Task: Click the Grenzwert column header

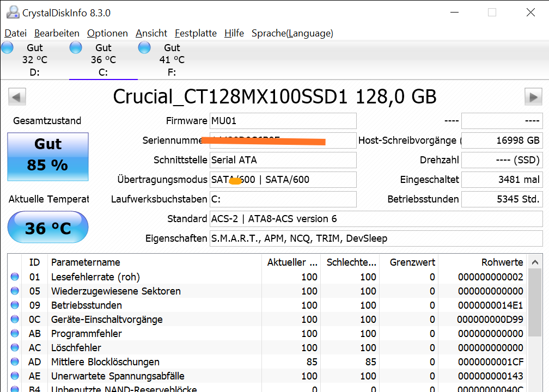Action: 408,262
